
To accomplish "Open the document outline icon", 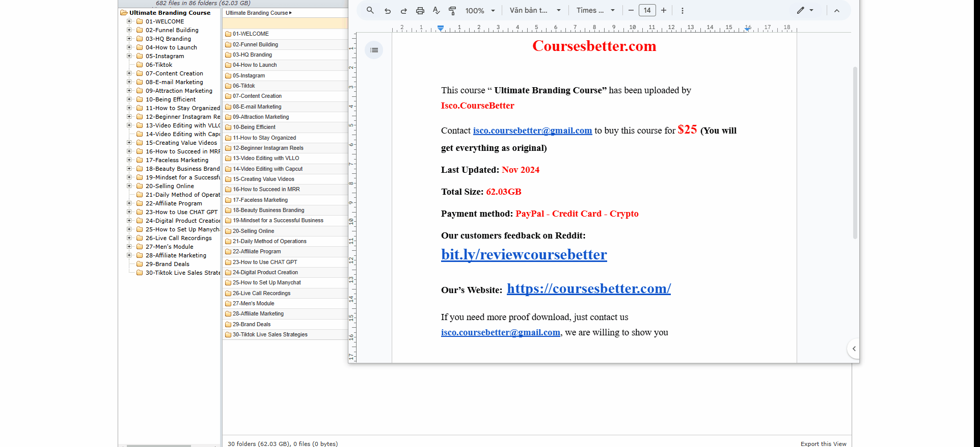I will [x=374, y=50].
